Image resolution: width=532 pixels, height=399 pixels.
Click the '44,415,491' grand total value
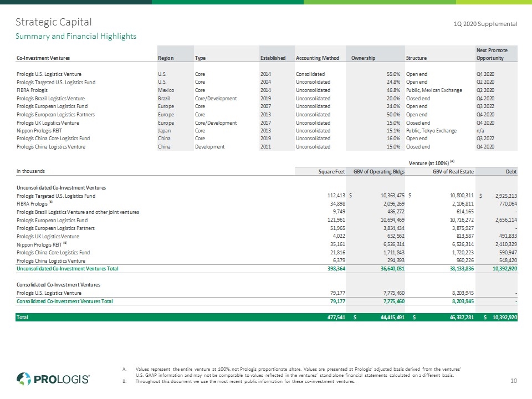pyautogui.click(x=392, y=317)
